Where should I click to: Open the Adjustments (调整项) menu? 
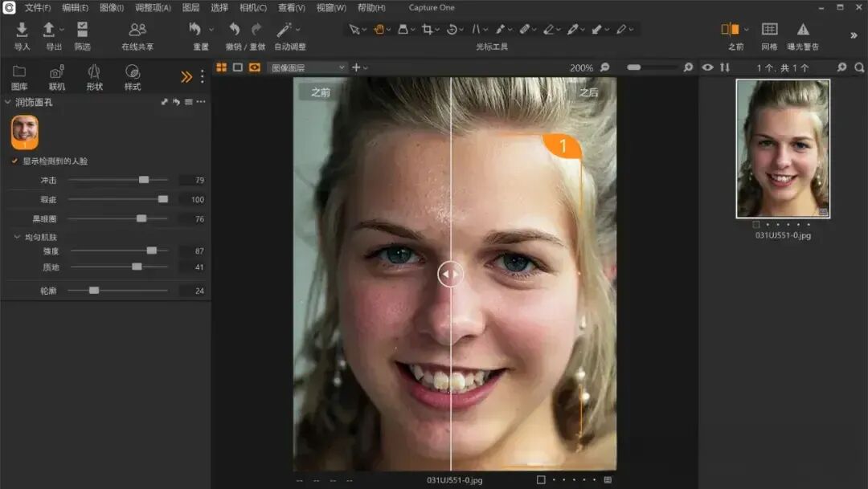(x=153, y=8)
